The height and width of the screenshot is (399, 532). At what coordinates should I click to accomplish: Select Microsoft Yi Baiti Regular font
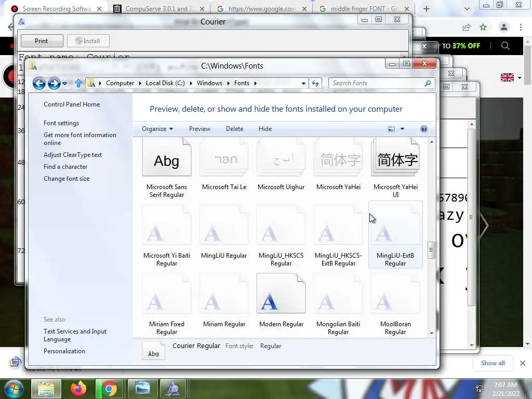pyautogui.click(x=167, y=235)
